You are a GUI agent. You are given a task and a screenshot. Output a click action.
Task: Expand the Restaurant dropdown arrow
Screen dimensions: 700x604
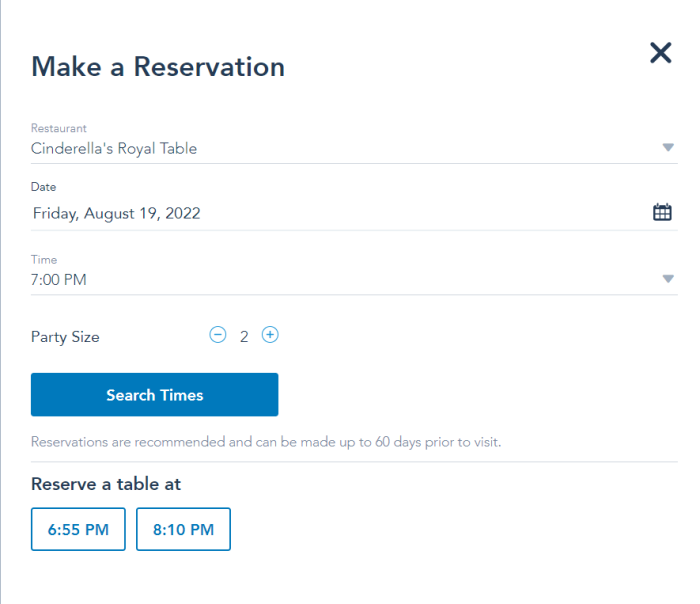point(668,147)
